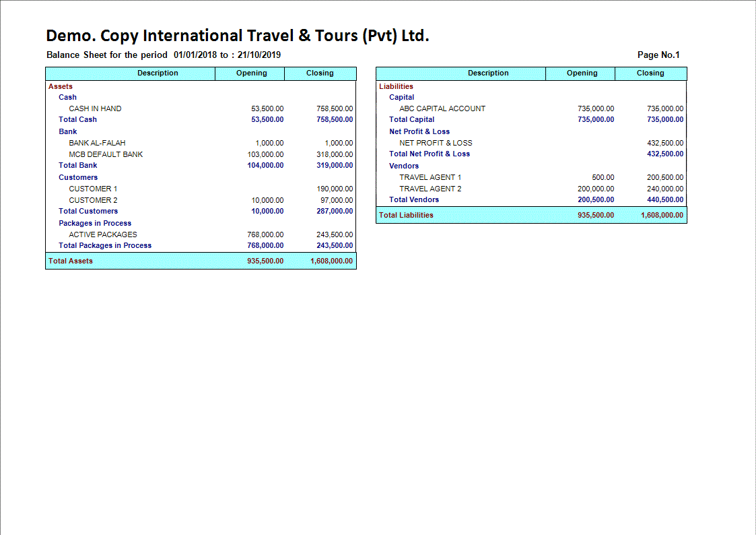The height and width of the screenshot is (535, 756).
Task: Click the TRAVEL AGENT 2 account label
Action: click(430, 189)
